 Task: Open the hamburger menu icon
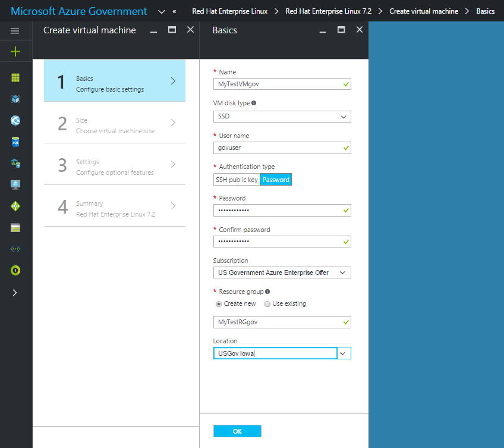click(16, 31)
